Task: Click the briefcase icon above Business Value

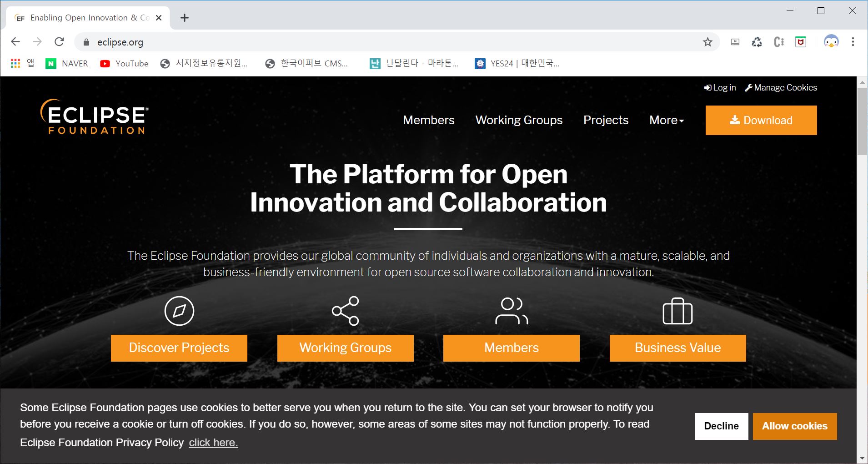Action: [x=677, y=311]
